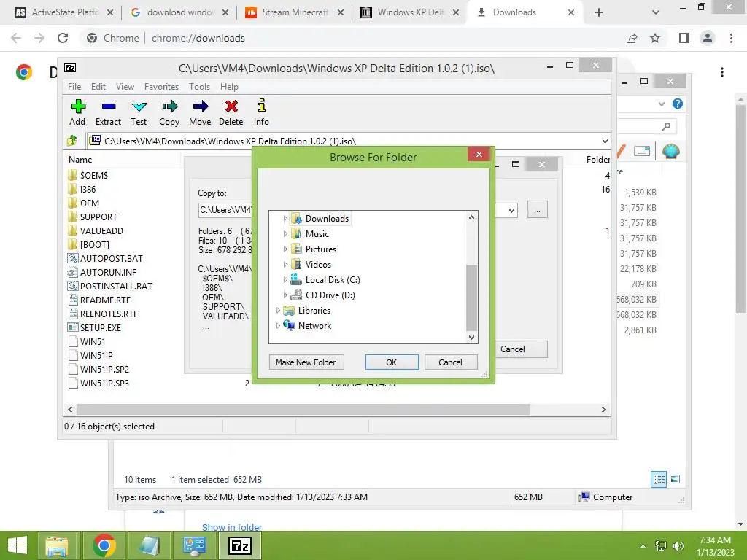Expand the Network tree node
This screenshot has height=560, width=747.
pos(278,326)
